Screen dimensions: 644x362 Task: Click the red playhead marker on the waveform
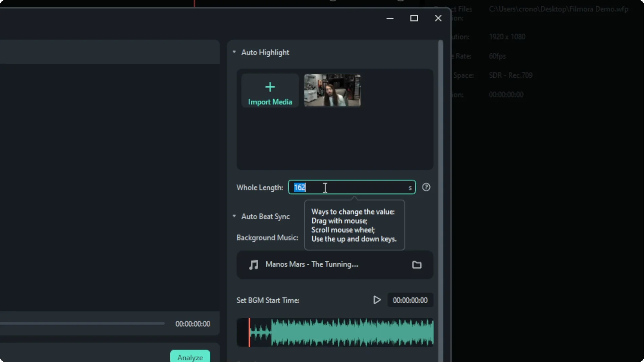click(250, 332)
